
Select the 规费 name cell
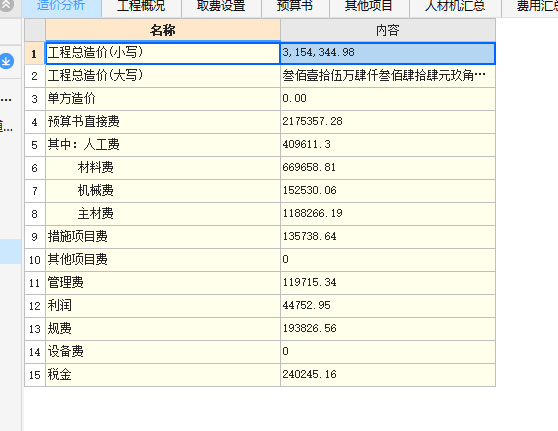click(163, 329)
